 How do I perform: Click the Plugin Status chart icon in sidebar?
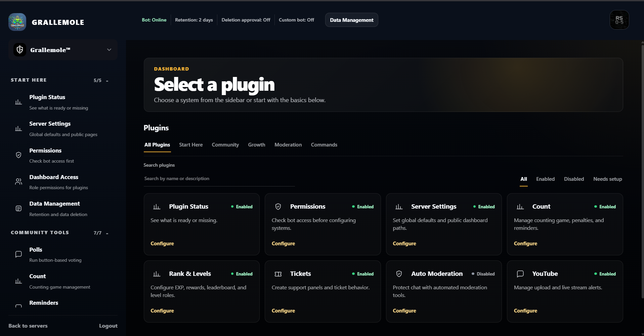click(18, 102)
